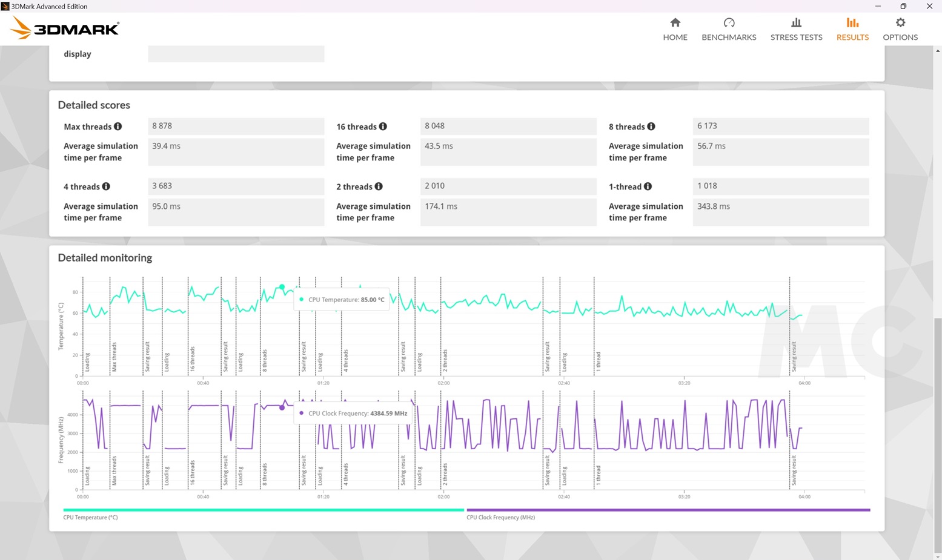The image size is (942, 560).
Task: Show info for 8 threads score
Action: coord(651,127)
